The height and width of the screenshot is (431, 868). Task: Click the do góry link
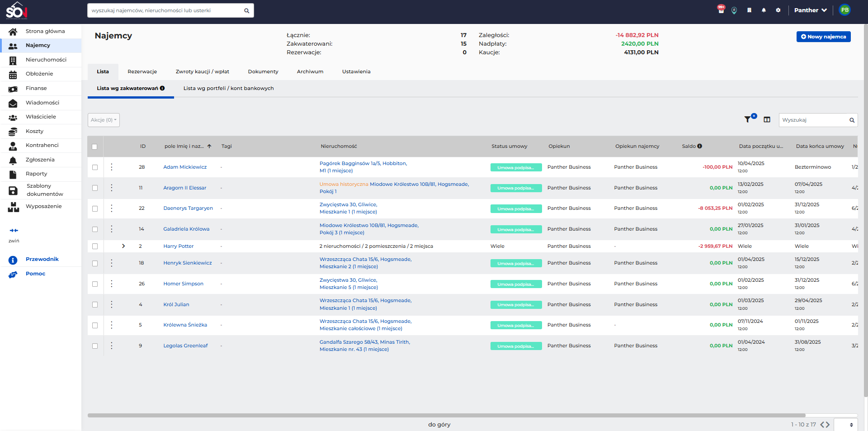pos(439,425)
